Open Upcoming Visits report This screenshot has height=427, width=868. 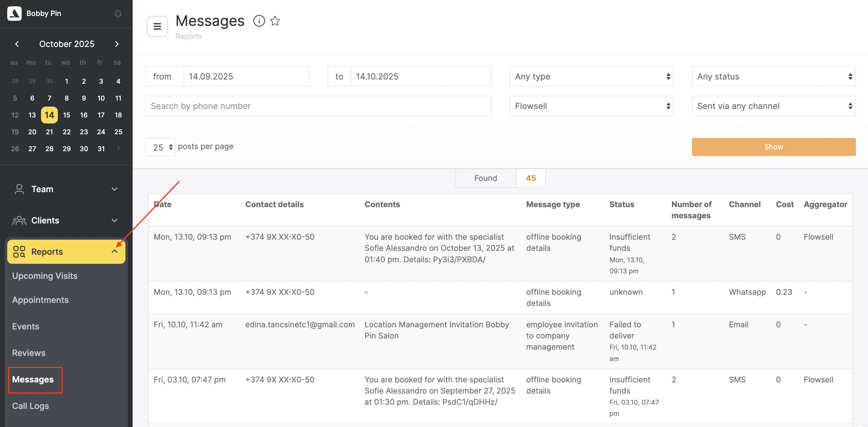[x=45, y=276]
